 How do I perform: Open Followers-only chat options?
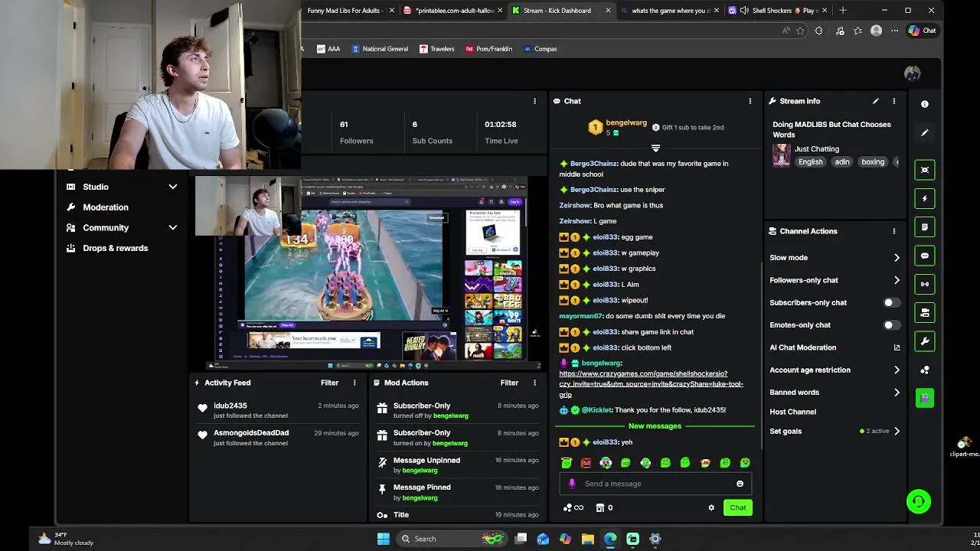tap(835, 280)
